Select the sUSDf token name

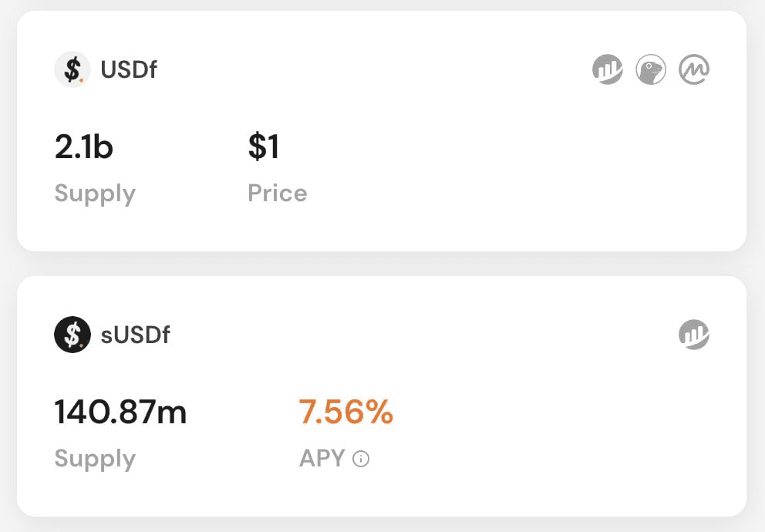tap(135, 335)
